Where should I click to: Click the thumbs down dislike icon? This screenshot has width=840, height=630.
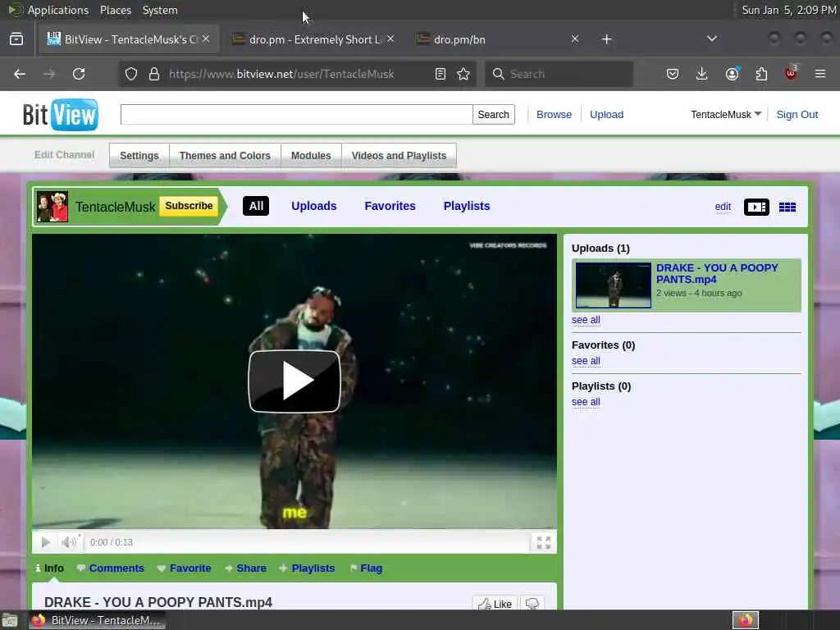click(532, 603)
